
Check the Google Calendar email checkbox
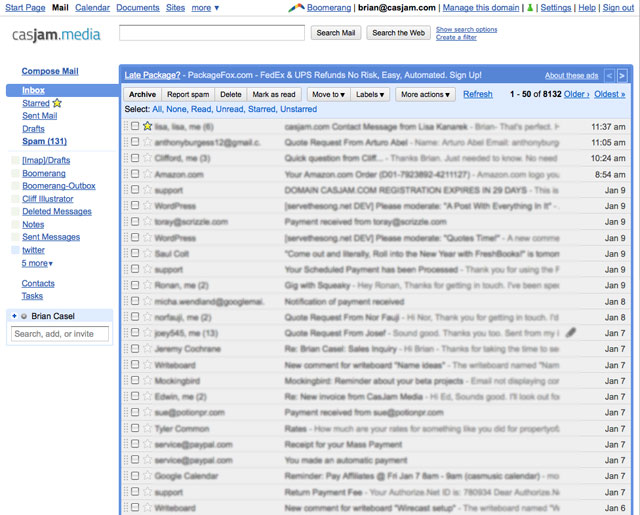point(135,475)
